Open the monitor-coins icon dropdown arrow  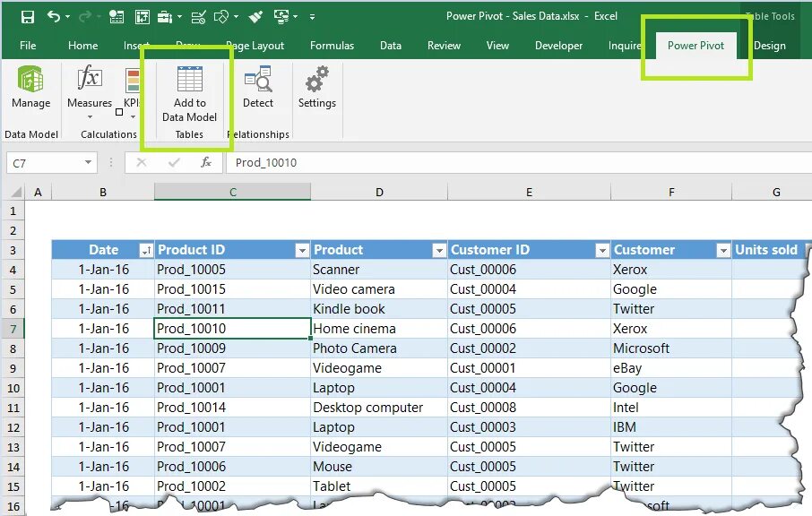[x=295, y=16]
